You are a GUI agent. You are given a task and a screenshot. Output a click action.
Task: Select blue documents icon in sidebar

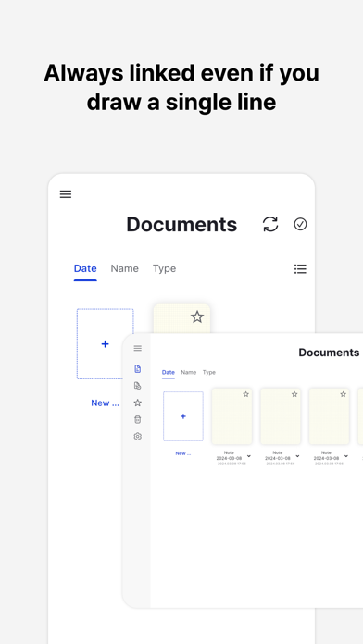pyautogui.click(x=138, y=369)
